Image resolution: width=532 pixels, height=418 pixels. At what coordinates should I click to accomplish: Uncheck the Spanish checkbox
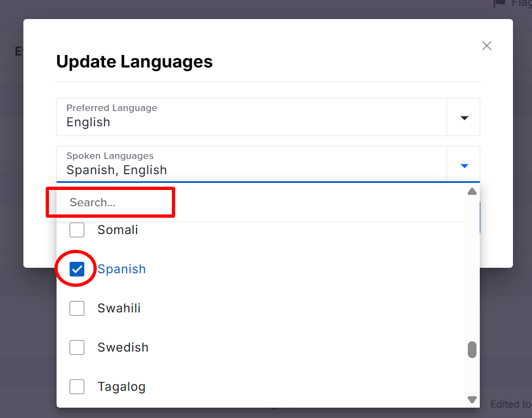point(77,269)
